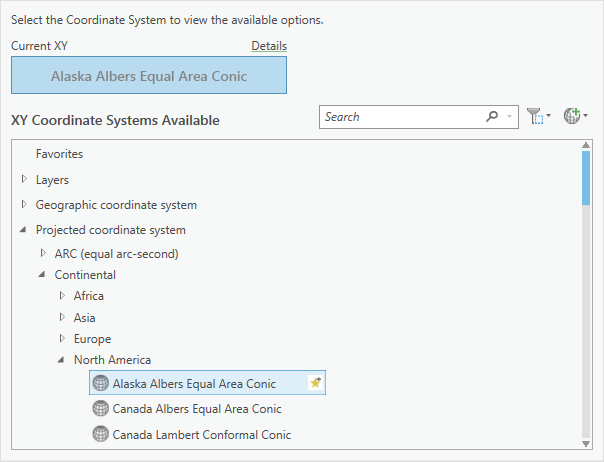
Task: Open the Add Coordinate System globe menu
Action: tap(571, 117)
